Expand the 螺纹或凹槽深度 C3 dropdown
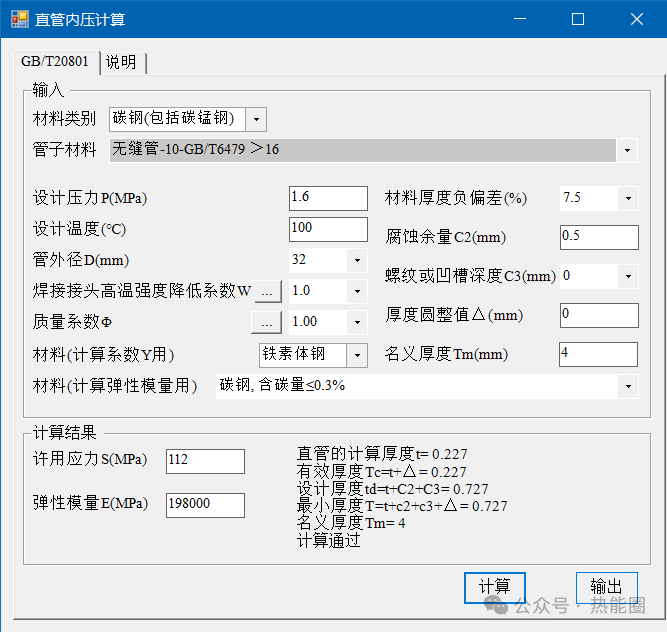This screenshot has height=632, width=667. (628, 276)
